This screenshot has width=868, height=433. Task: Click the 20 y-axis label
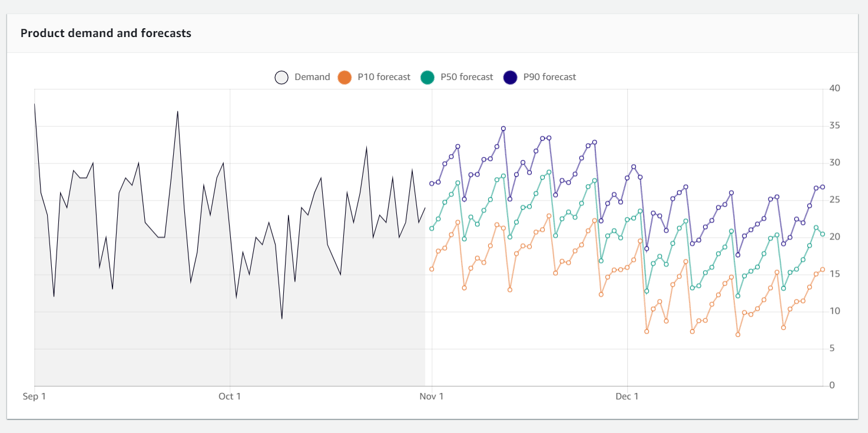pyautogui.click(x=834, y=237)
